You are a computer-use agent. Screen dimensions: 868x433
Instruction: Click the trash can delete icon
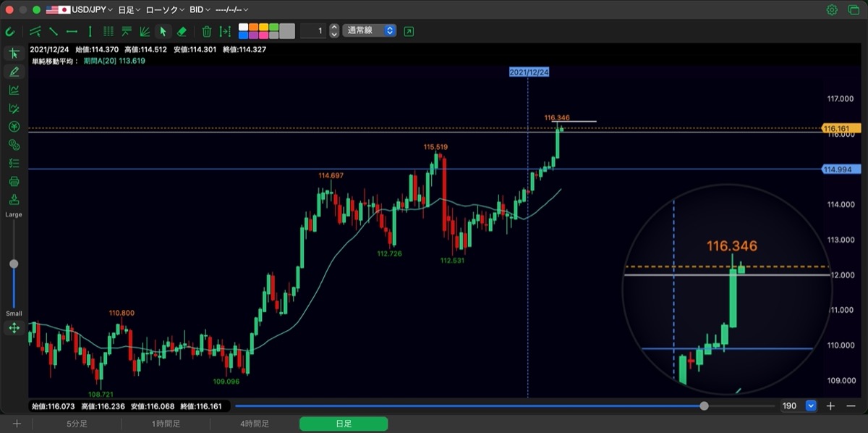click(207, 31)
